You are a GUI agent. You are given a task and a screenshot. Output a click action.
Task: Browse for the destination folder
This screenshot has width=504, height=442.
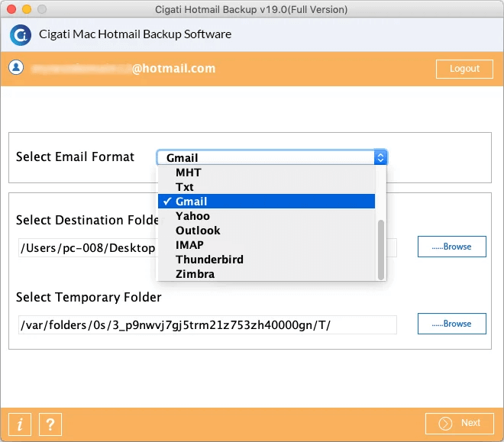[451, 247]
